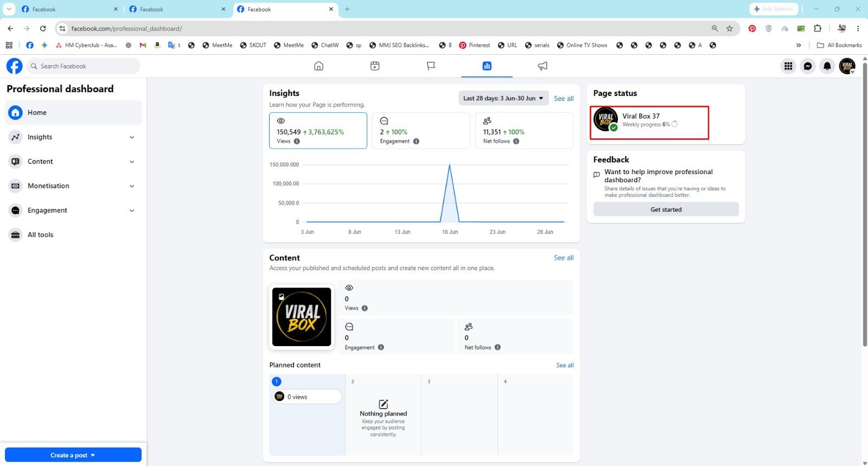This screenshot has height=466, width=868.
Task: Open the Viral Box account profile avatar
Action: point(847,66)
